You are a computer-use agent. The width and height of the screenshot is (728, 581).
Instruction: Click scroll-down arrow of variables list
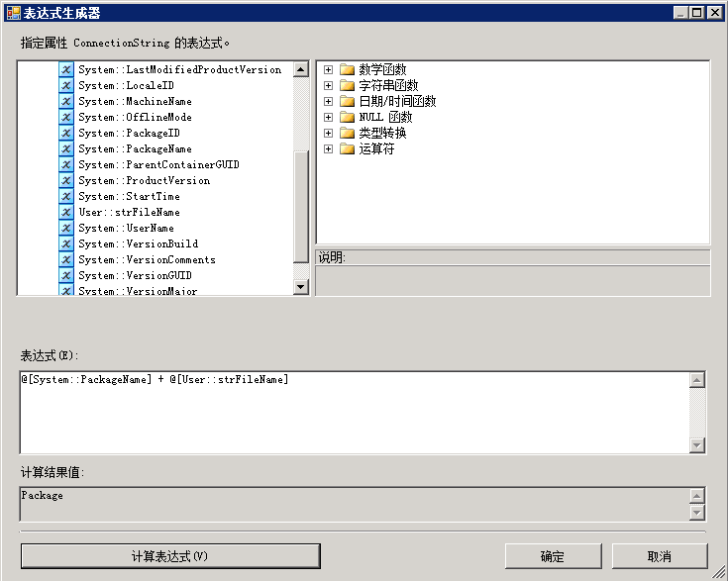(301, 286)
